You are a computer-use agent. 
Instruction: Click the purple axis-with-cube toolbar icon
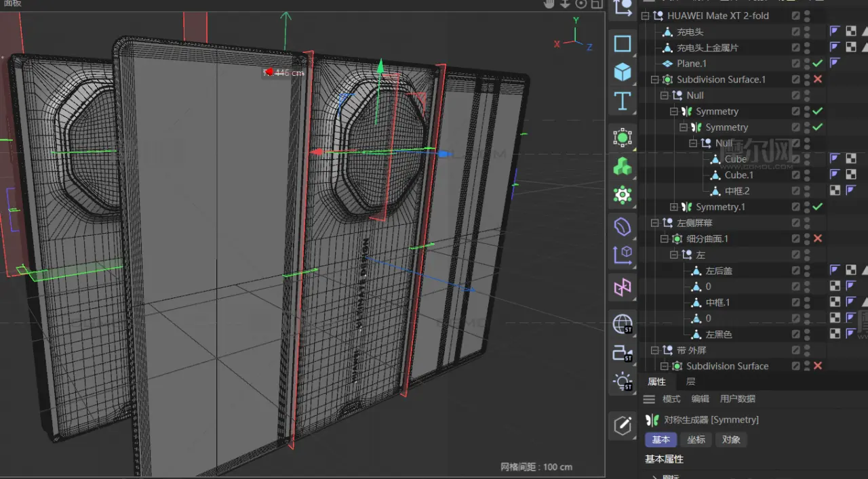pos(623,255)
